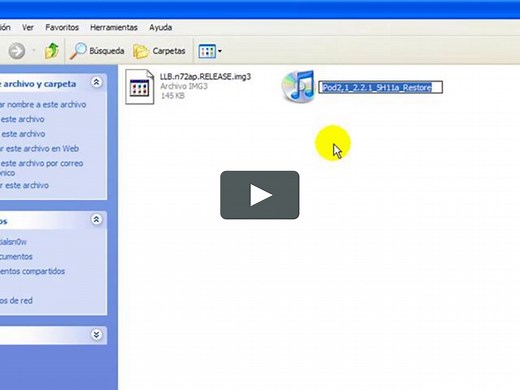This screenshot has height=390, width=520.
Task: Open the Búsqueda search tool
Action: (97, 51)
